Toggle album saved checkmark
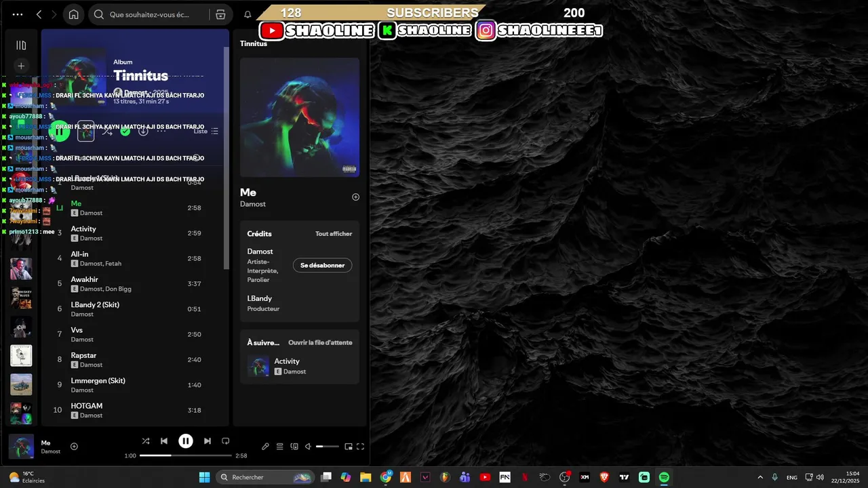 click(x=125, y=131)
